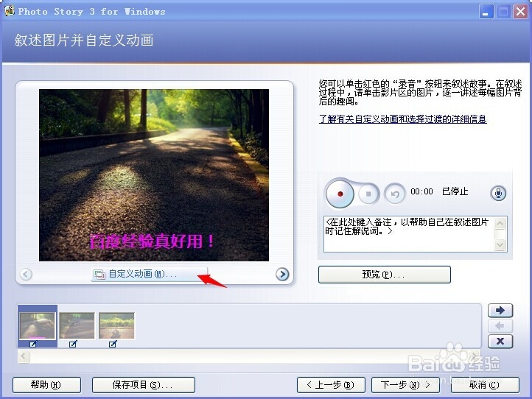
Task: Proceed with the 下一步(N) button
Action: click(x=405, y=385)
